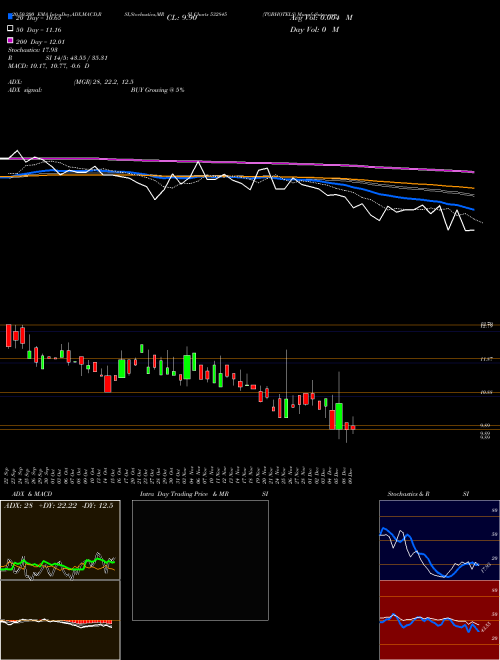Open the red-background RSI chart
500x660 pixels.
[439, 620]
